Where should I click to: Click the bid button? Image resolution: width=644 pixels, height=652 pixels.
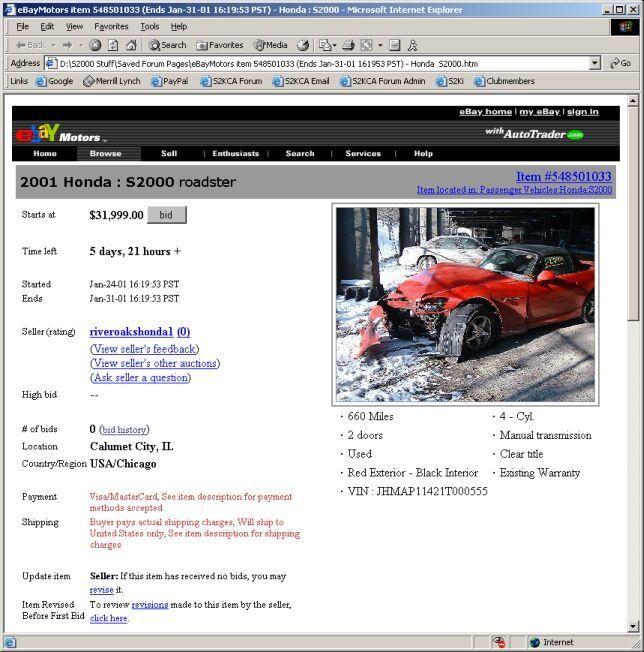[x=166, y=215]
